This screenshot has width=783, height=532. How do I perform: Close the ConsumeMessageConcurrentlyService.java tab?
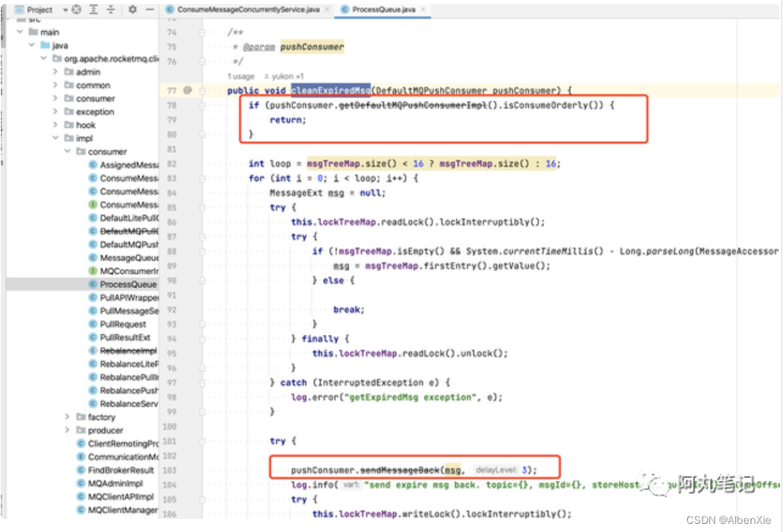coord(326,10)
